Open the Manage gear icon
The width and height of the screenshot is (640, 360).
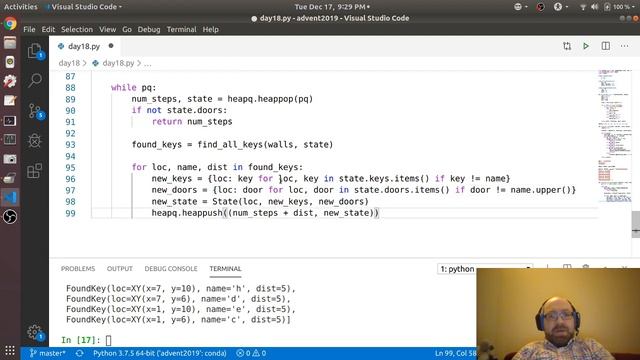point(35,332)
